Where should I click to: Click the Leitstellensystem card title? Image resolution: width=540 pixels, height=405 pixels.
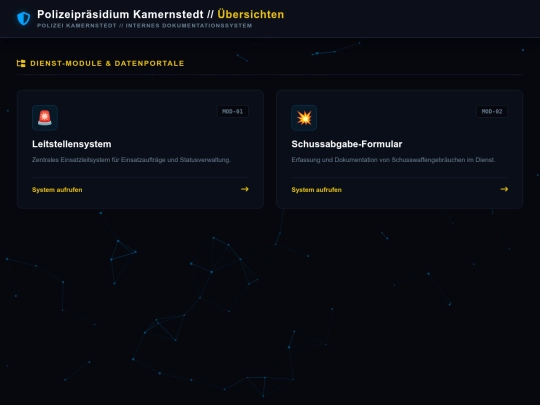tap(72, 144)
